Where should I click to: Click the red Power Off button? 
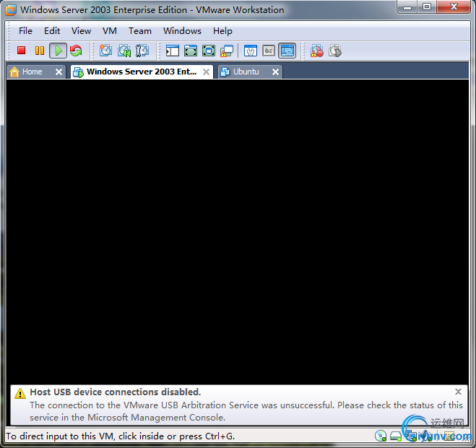click(x=21, y=51)
